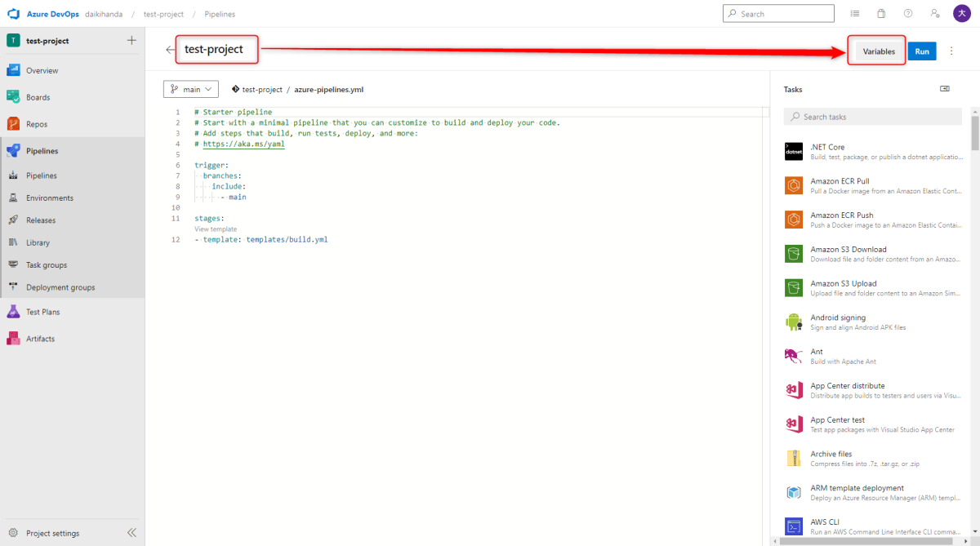Click the 'stages:' line in editor

coord(210,219)
